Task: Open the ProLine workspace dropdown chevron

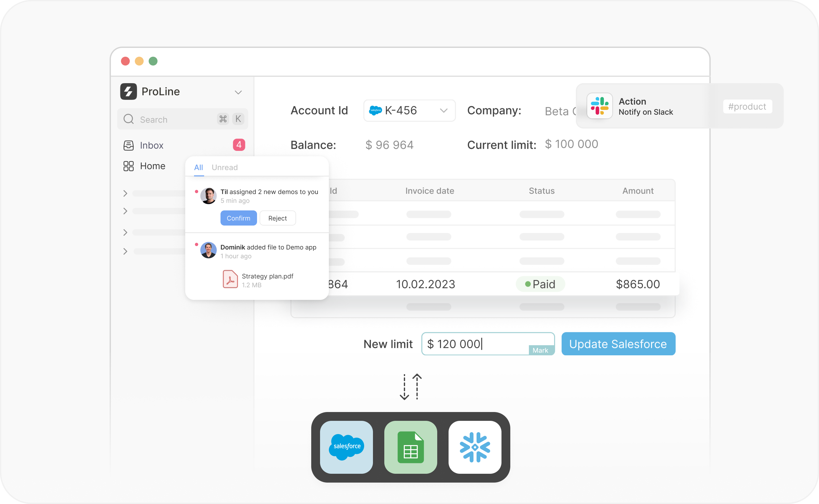Action: [238, 92]
